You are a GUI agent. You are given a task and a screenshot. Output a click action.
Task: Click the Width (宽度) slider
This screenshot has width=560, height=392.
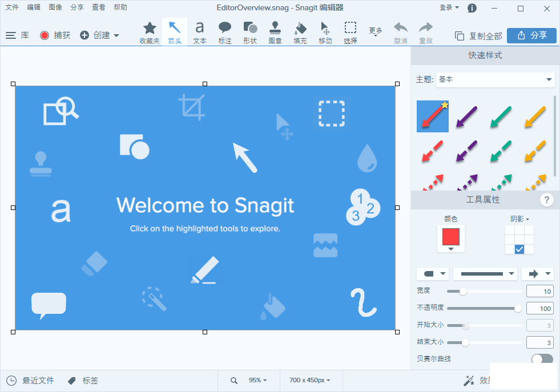coord(484,292)
